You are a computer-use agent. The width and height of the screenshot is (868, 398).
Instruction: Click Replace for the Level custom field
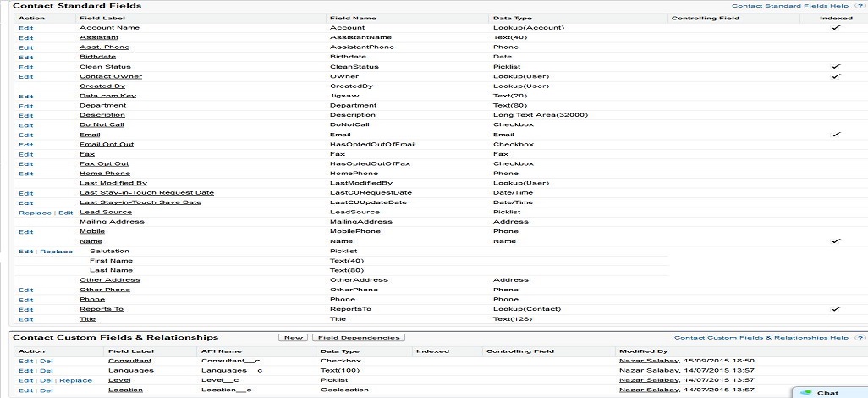[75, 381]
